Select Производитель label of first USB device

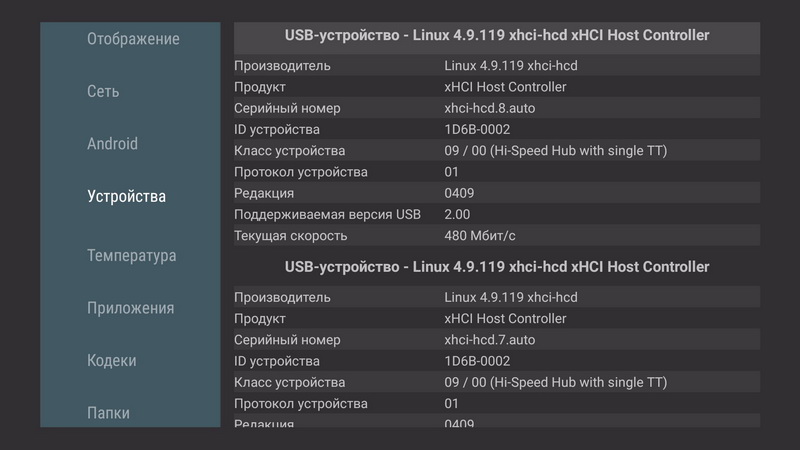pos(282,66)
